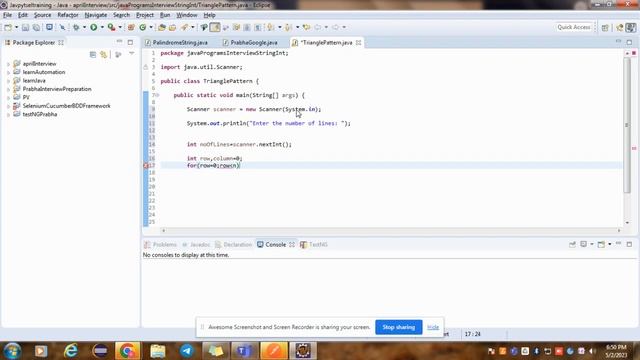Viewport: 640px width, 360px height.
Task: Click the taskbar clock showing 6:50 PM
Action: [616, 351]
